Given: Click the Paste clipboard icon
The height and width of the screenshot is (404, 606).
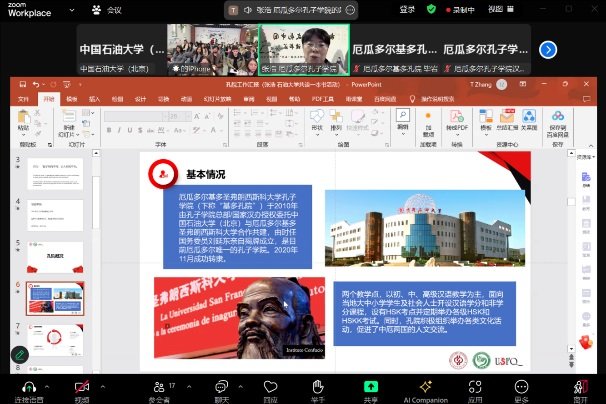Looking at the screenshot, I should coord(24,117).
